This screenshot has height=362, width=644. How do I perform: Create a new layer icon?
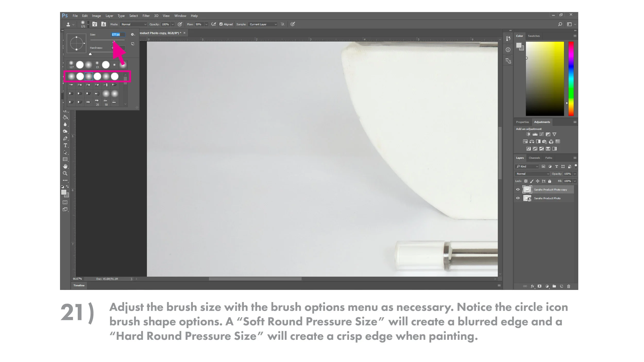562,286
